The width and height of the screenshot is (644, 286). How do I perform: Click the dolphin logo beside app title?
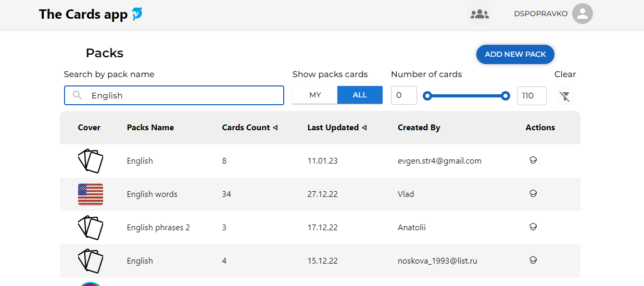click(137, 14)
